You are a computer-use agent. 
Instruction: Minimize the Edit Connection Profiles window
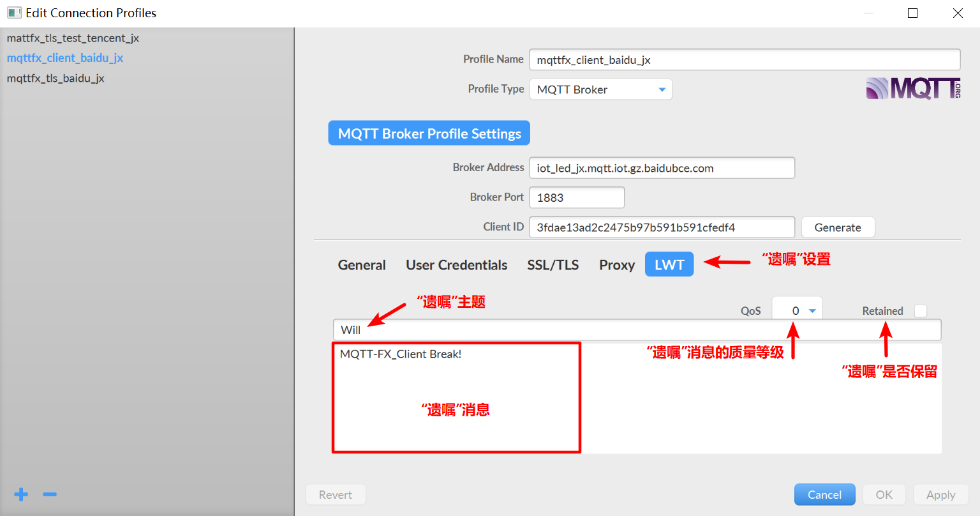[868, 13]
